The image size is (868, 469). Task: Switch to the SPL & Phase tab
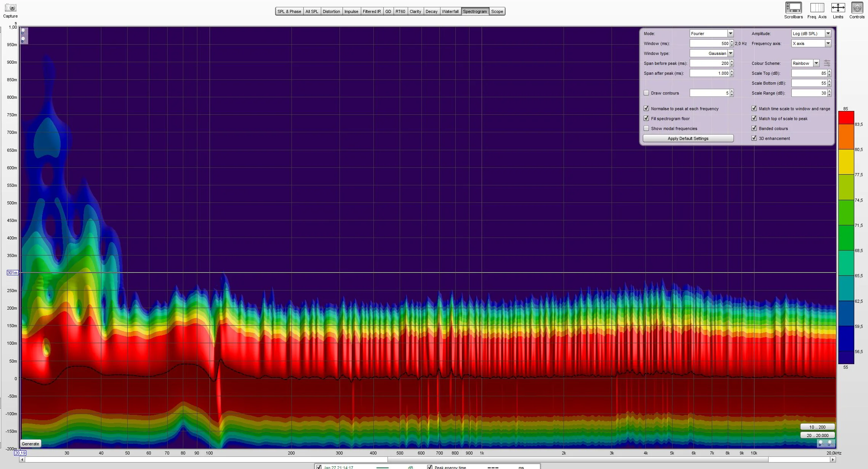289,11
